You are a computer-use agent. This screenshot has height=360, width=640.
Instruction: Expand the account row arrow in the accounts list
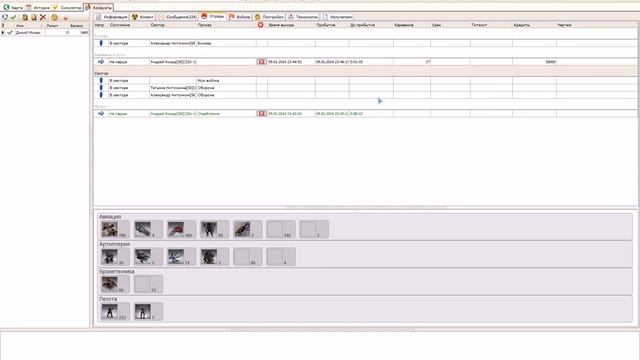tap(3, 32)
